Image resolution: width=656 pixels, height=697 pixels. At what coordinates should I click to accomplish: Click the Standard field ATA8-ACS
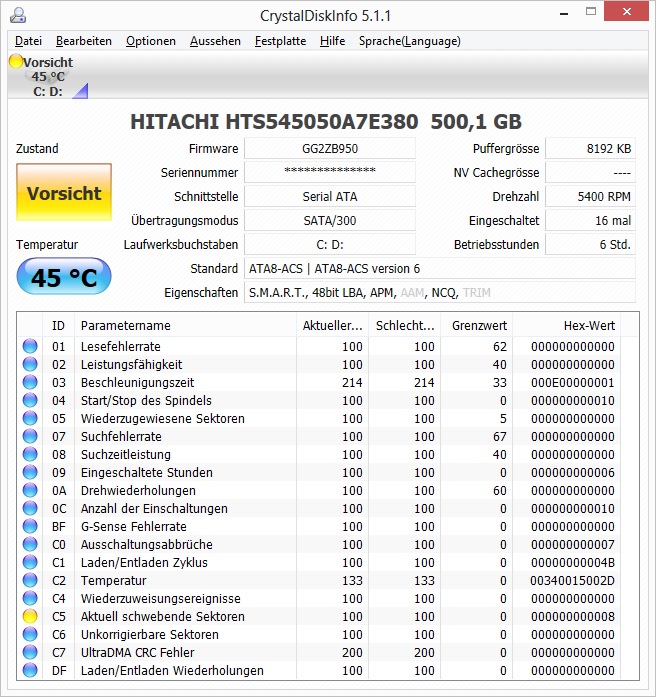coord(440,268)
